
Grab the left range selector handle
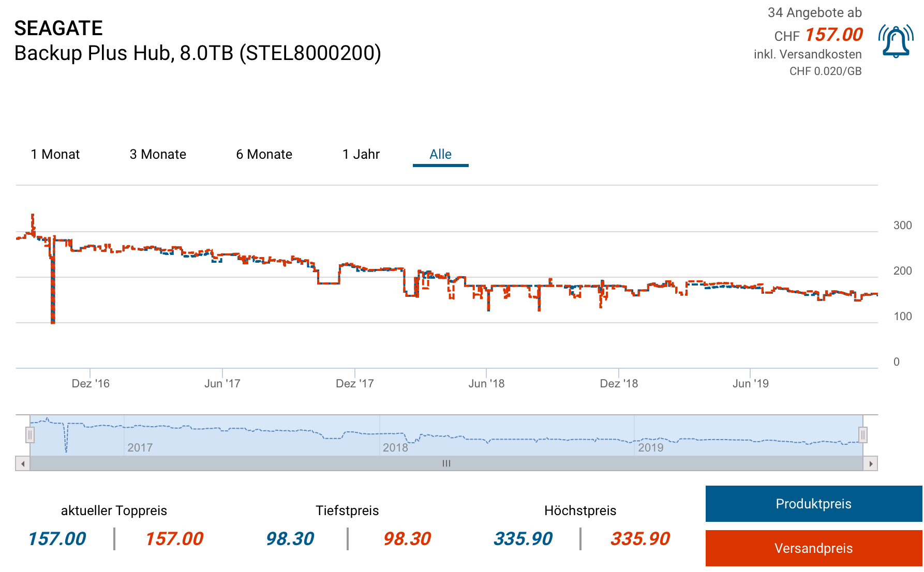pos(30,435)
